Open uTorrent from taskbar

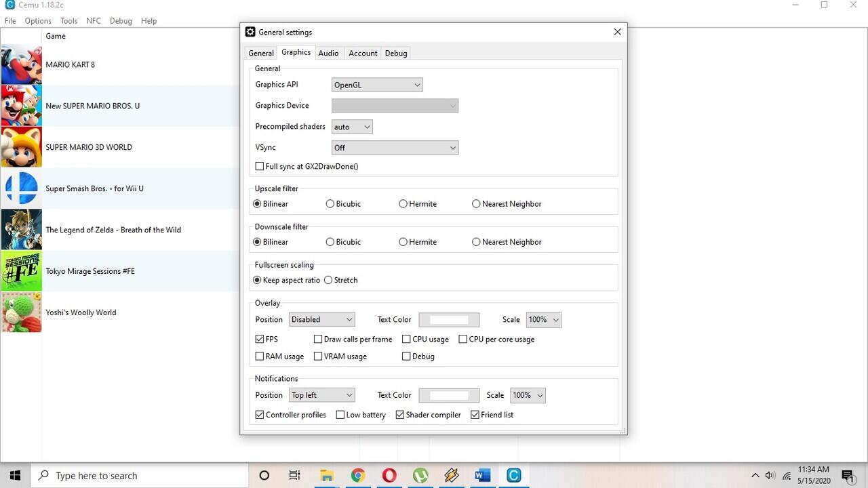point(420,475)
